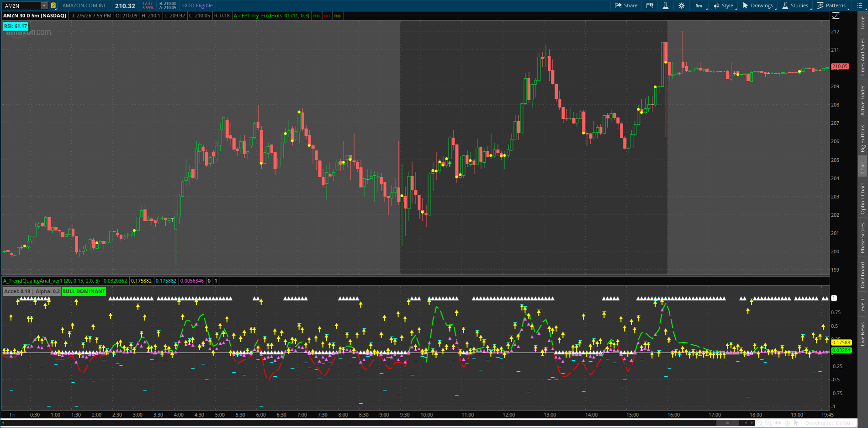Open the Share menu

626,5
